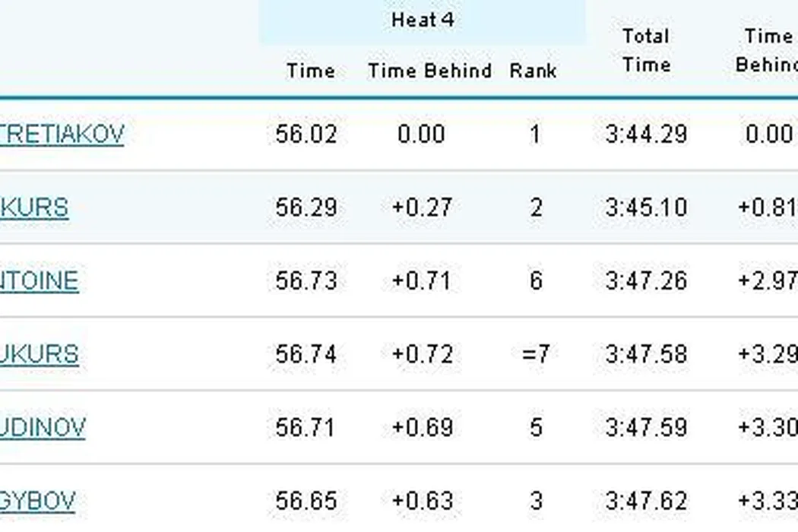Click the 3:47.26 total time value
This screenshot has height=532, width=798.
pyautogui.click(x=646, y=281)
